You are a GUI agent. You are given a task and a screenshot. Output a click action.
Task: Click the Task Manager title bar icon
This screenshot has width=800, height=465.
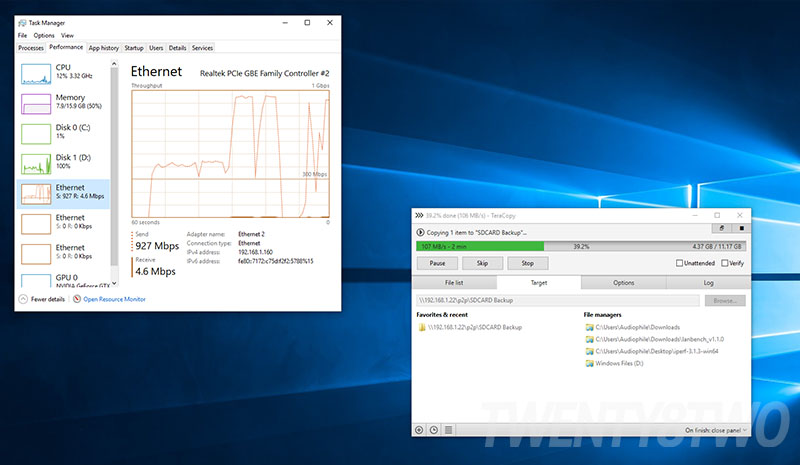click(x=22, y=23)
